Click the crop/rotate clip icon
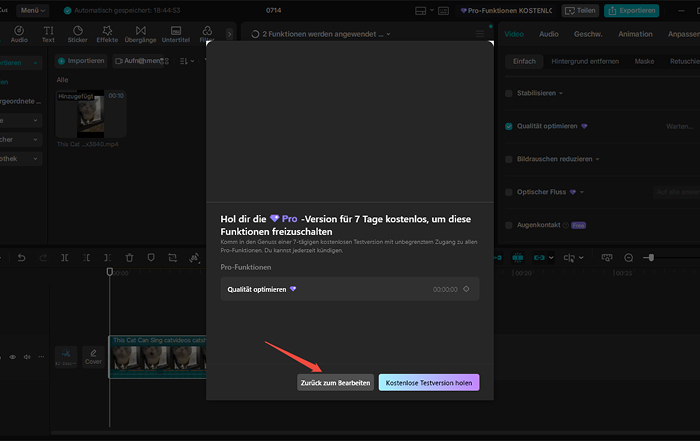Image resolution: width=700 pixels, height=441 pixels. pyautogui.click(x=172, y=258)
